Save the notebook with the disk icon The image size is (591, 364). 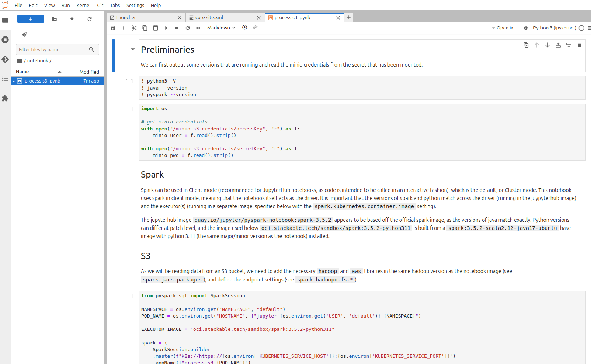pyautogui.click(x=113, y=28)
